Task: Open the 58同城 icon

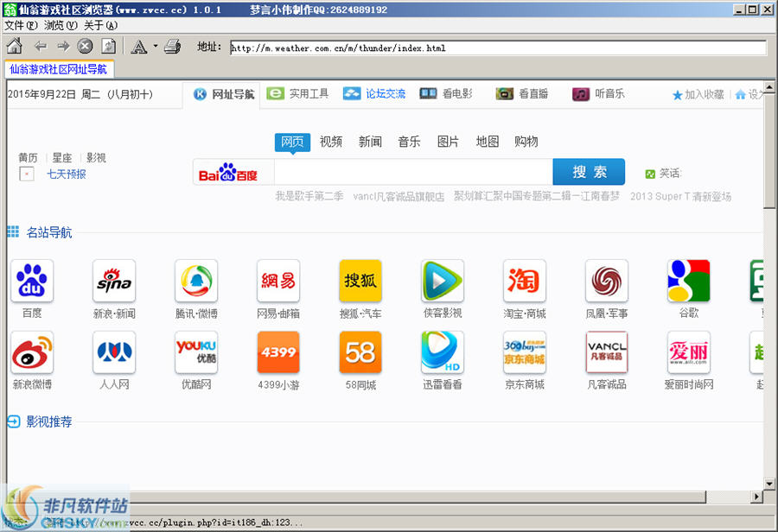Action: click(x=360, y=352)
